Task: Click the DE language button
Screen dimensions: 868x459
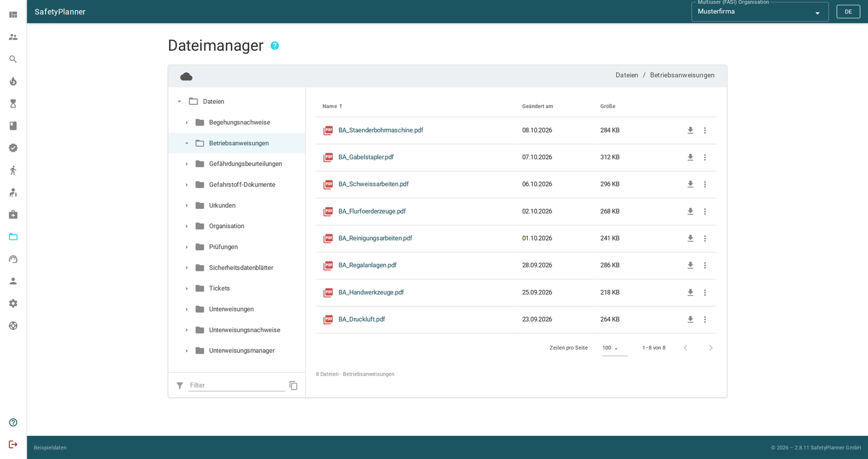Action: 848,12
